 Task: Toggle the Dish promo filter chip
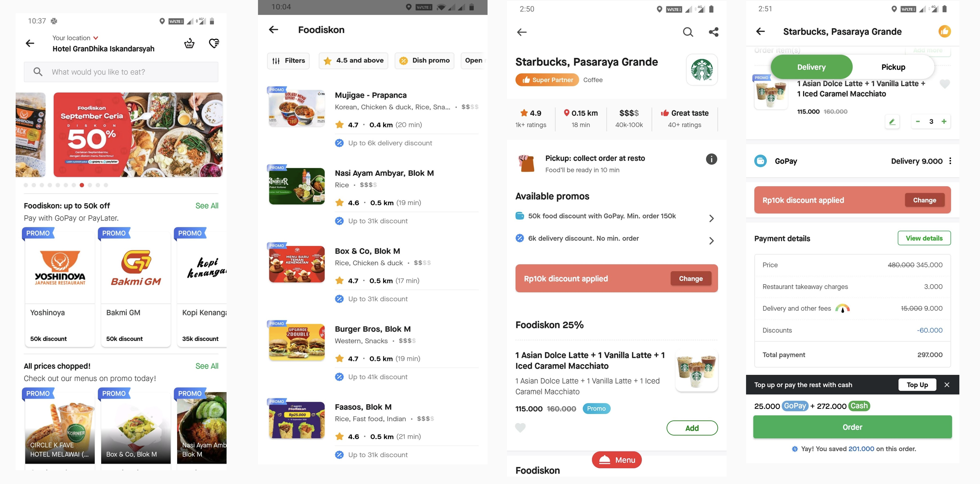pyautogui.click(x=424, y=60)
